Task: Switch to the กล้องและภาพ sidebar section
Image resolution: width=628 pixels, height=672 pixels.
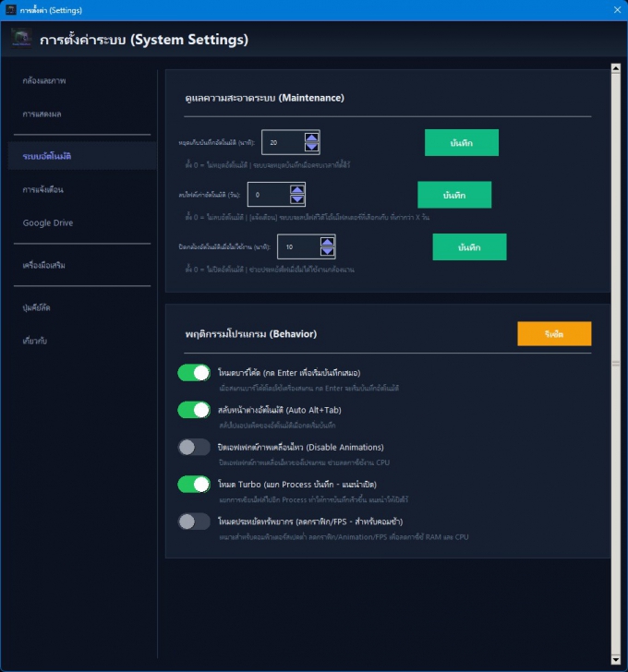Action: [44, 81]
